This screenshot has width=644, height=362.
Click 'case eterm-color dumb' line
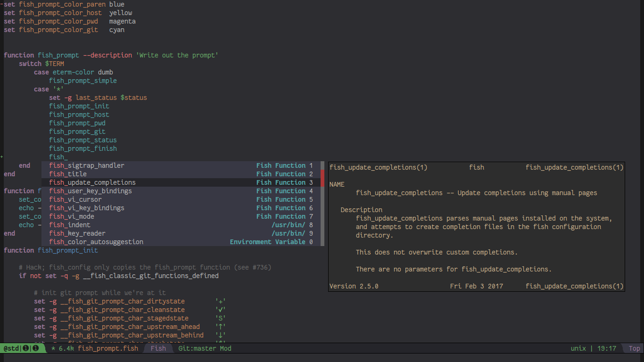(74, 72)
